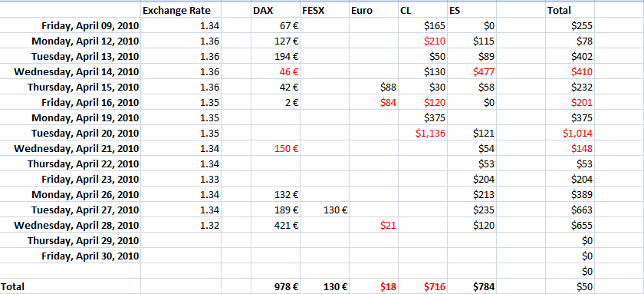The image size is (644, 294).
Task: Select the FESX column total 130 €
Action: click(x=324, y=286)
